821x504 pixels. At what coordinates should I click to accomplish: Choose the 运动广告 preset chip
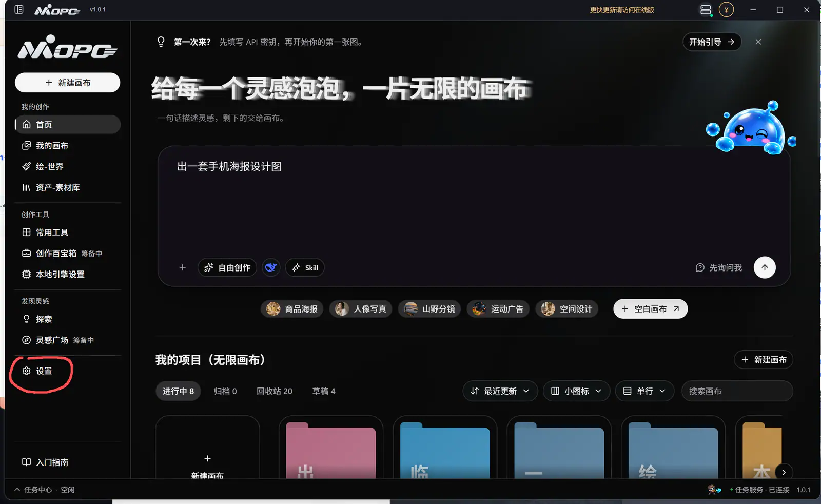point(498,308)
